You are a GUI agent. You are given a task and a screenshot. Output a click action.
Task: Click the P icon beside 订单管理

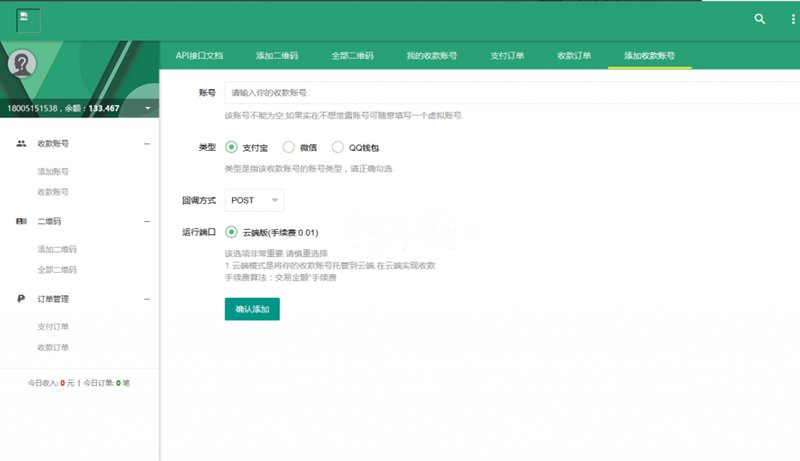point(21,299)
